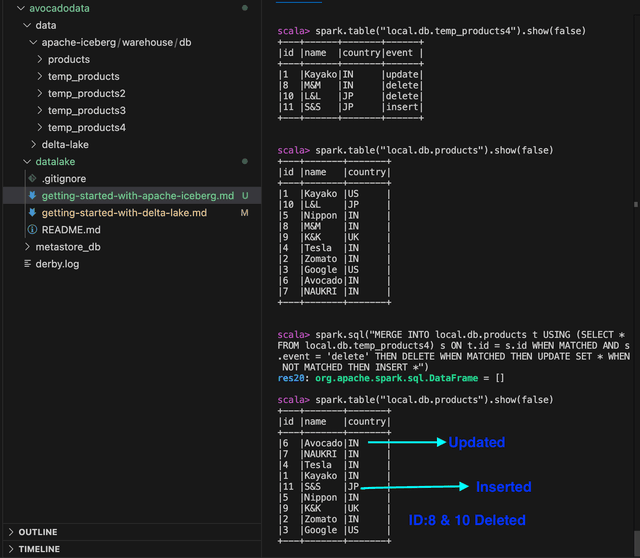Select the metastore_db folder
This screenshot has width=640, height=558.
(68, 247)
